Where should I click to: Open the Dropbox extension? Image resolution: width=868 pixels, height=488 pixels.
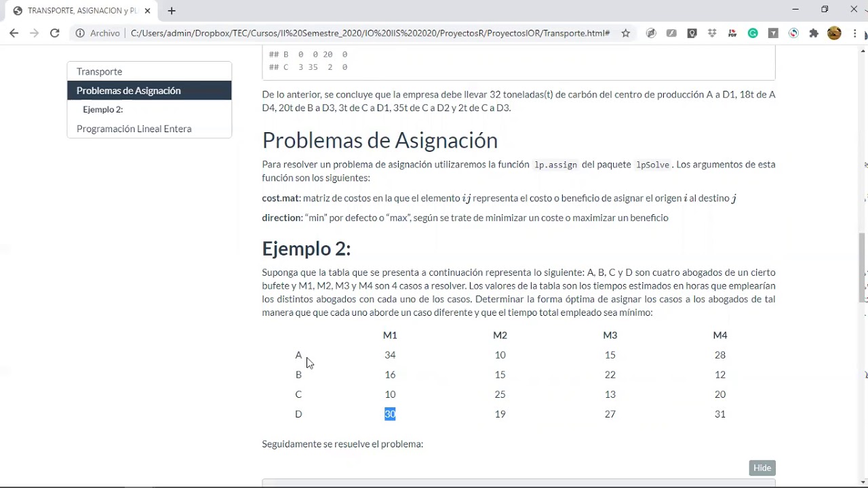712,33
